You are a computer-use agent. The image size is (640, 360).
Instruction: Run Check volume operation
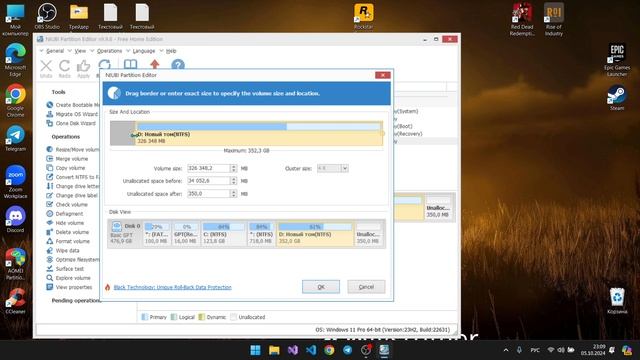point(67,204)
